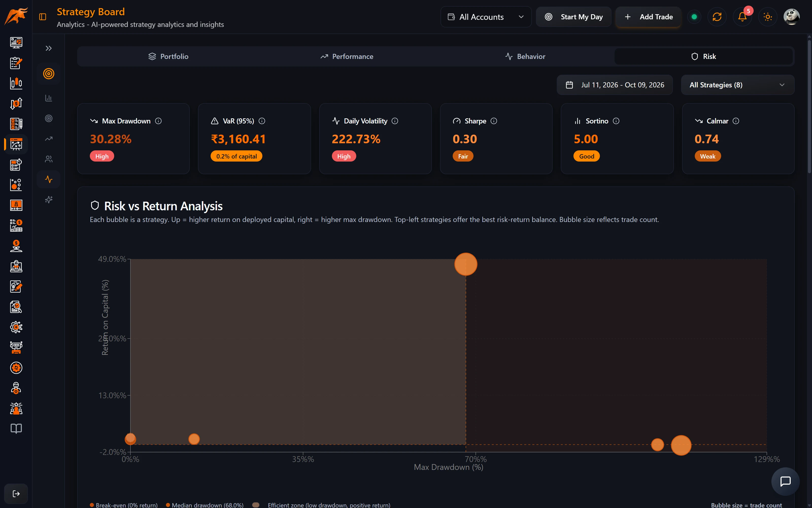Open notifications bell with 5 badge
The height and width of the screenshot is (508, 812).
click(x=742, y=17)
